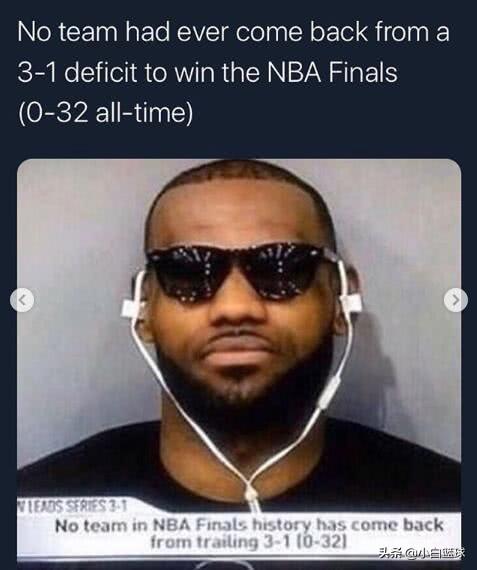Click the white earbud on the left side of the photo
The height and width of the screenshot is (570, 477).
[133, 307]
